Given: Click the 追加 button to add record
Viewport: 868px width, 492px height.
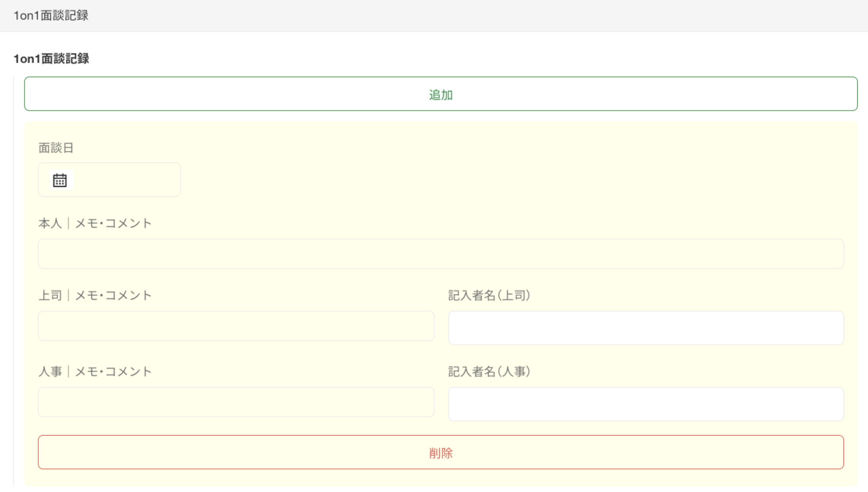Looking at the screenshot, I should pos(440,94).
